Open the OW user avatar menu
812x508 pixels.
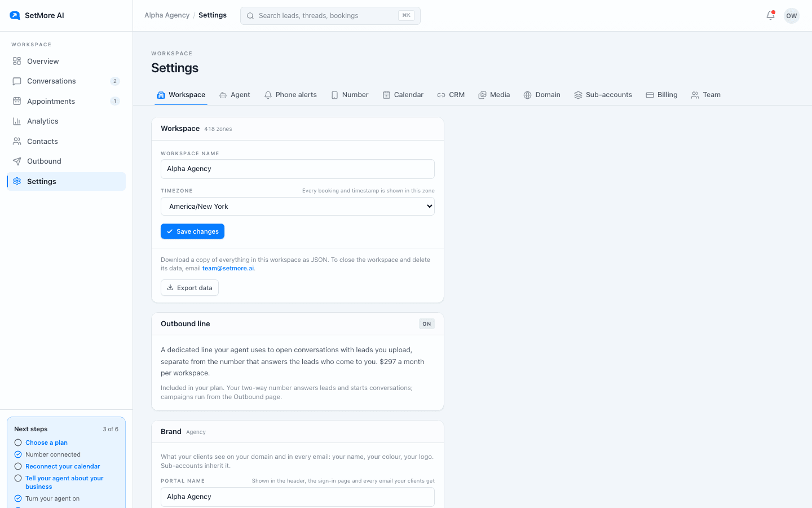pos(792,16)
